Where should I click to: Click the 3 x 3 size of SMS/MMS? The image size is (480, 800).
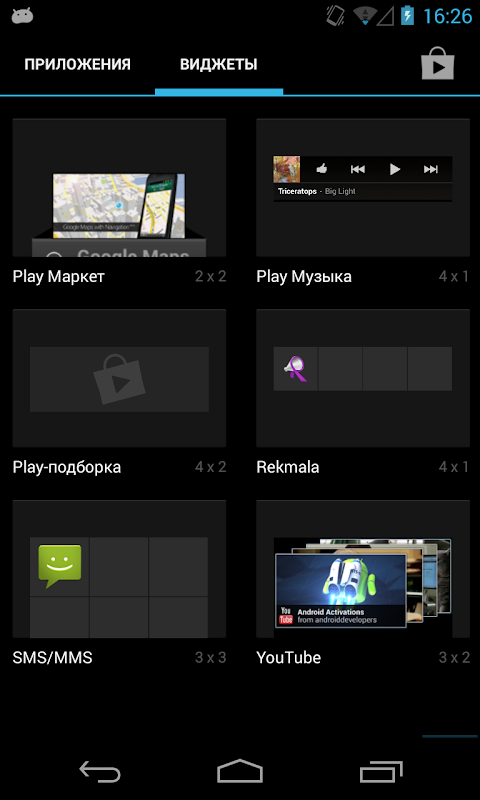point(210,658)
